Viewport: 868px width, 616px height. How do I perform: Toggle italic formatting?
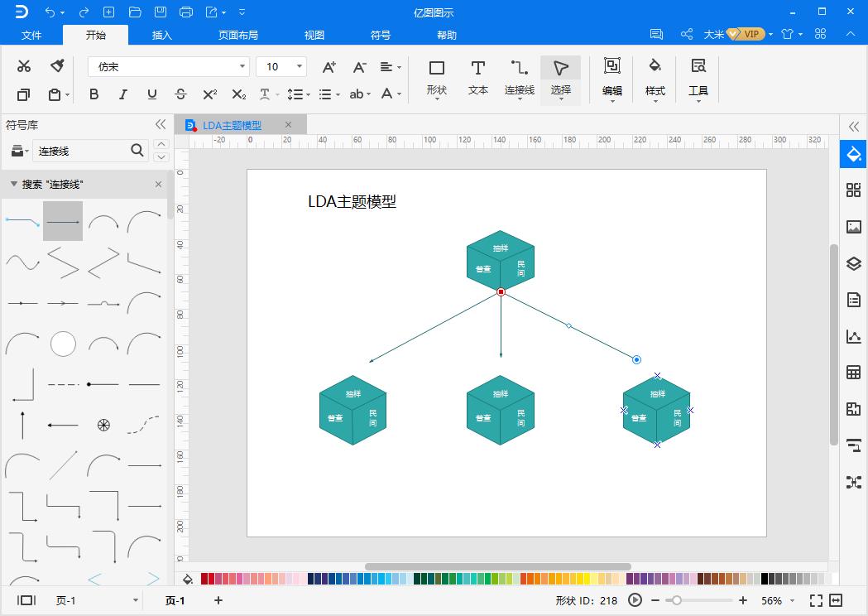[x=122, y=94]
